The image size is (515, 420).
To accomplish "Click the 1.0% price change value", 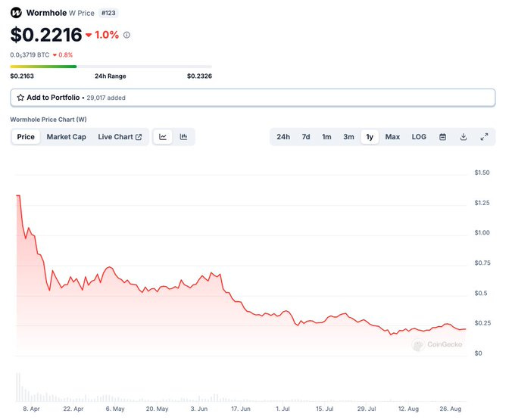I will [x=107, y=35].
